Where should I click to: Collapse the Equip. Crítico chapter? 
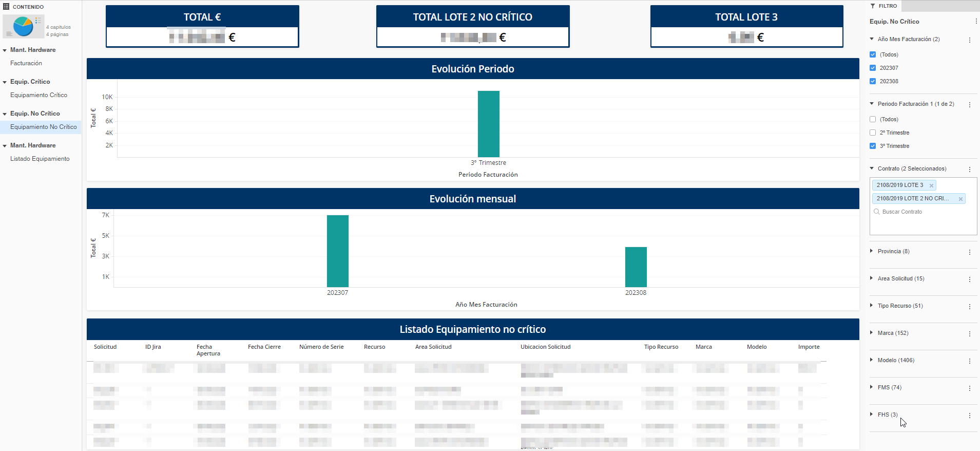pos(5,82)
